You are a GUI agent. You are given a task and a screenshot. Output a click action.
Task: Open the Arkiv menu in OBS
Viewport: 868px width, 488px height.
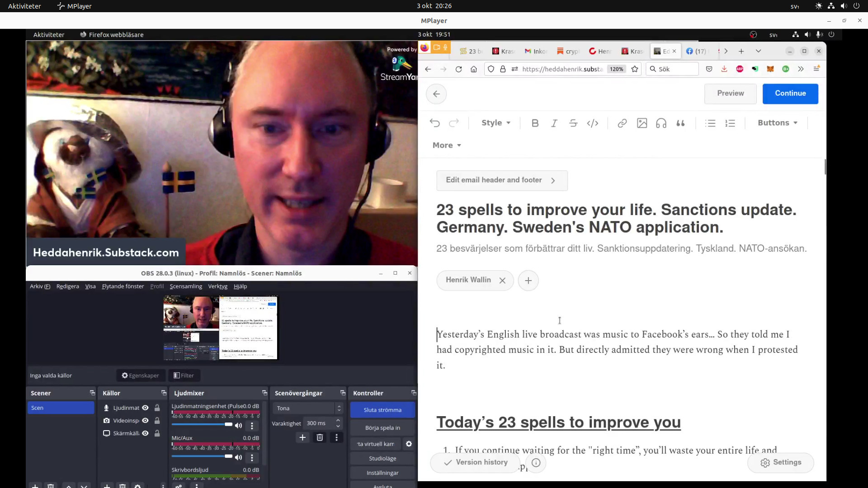(x=40, y=286)
